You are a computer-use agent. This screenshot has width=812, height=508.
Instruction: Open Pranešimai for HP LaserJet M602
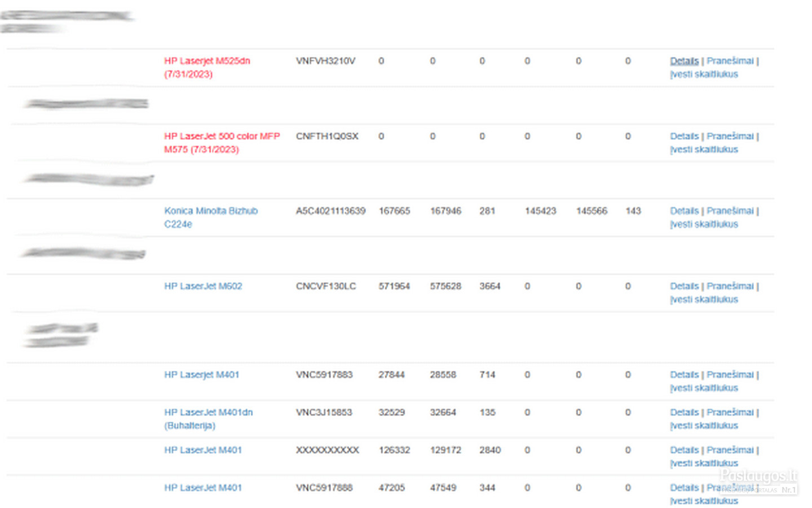730,286
